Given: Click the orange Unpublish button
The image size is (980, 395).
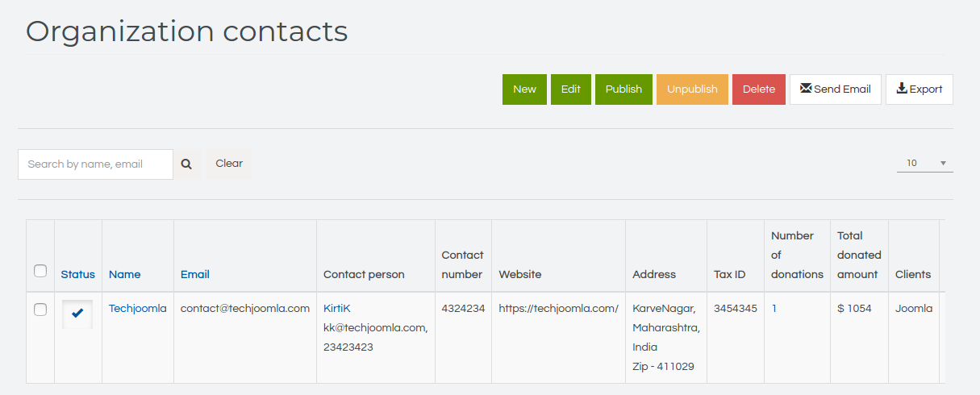Looking at the screenshot, I should pos(692,89).
